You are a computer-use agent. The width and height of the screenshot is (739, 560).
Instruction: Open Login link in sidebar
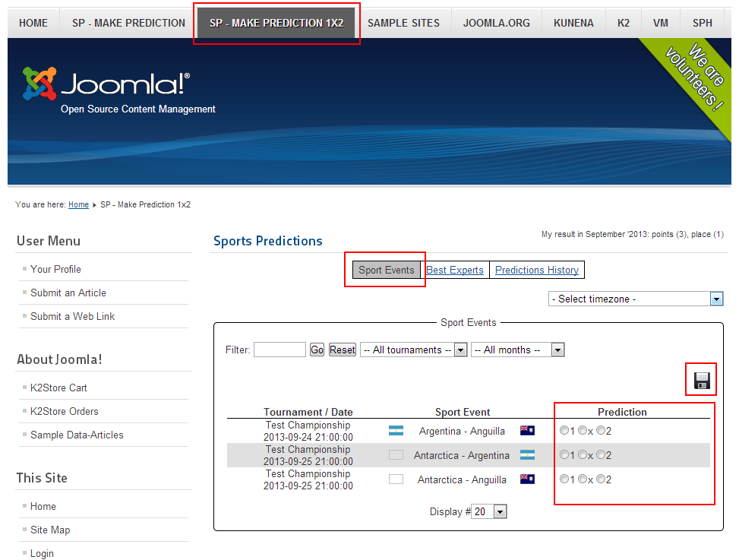[x=42, y=553]
